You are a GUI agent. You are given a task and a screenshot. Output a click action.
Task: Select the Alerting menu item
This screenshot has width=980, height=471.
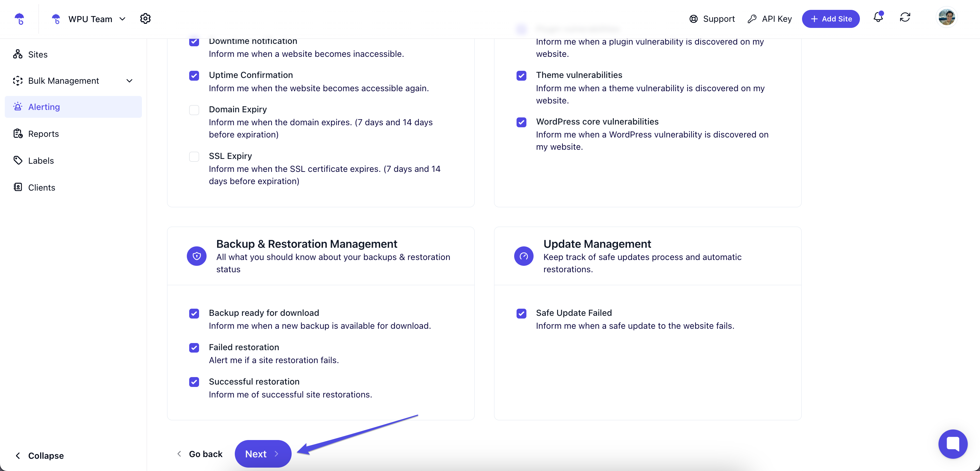tap(73, 107)
